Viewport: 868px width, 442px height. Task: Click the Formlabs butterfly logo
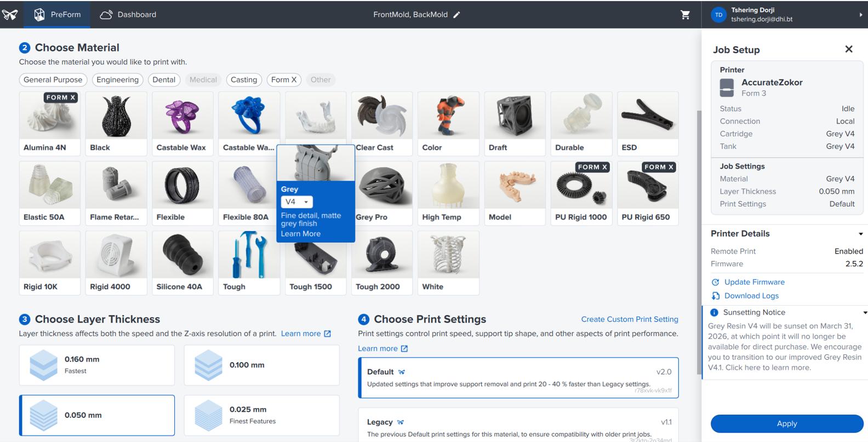pyautogui.click(x=10, y=14)
